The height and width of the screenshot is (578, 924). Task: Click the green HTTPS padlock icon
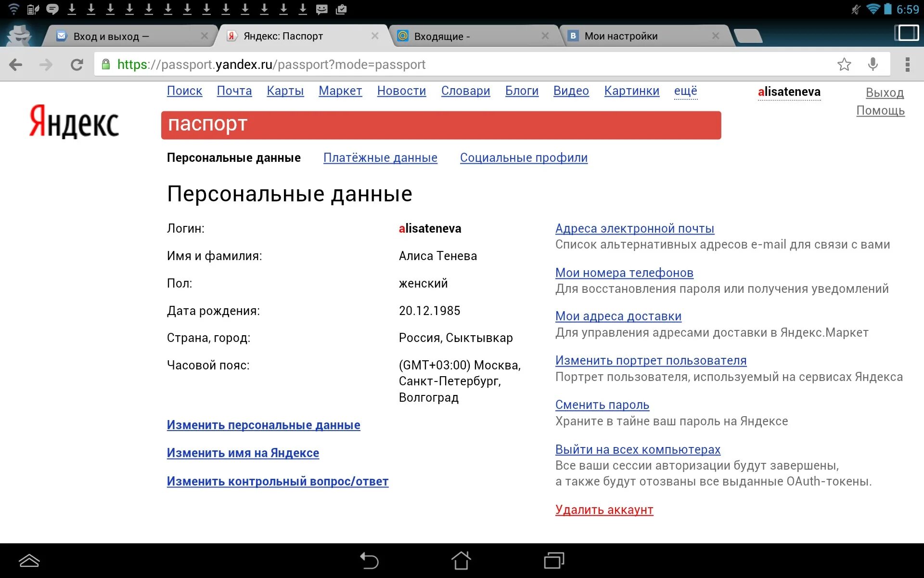coord(106,64)
